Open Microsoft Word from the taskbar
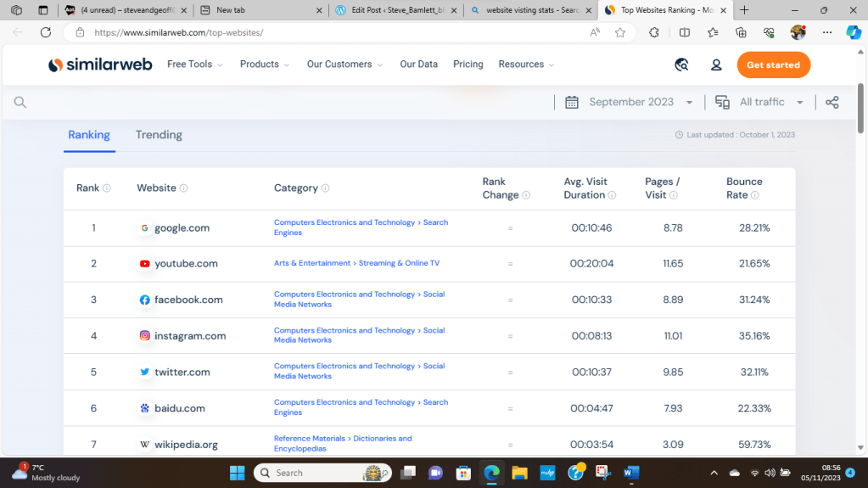Screen dimensions: 868x488 [x=631, y=473]
